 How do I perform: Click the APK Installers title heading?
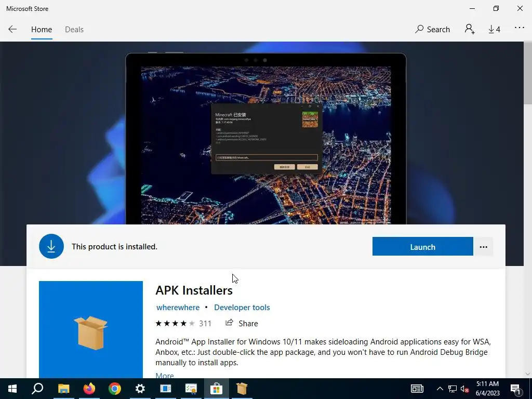(194, 290)
